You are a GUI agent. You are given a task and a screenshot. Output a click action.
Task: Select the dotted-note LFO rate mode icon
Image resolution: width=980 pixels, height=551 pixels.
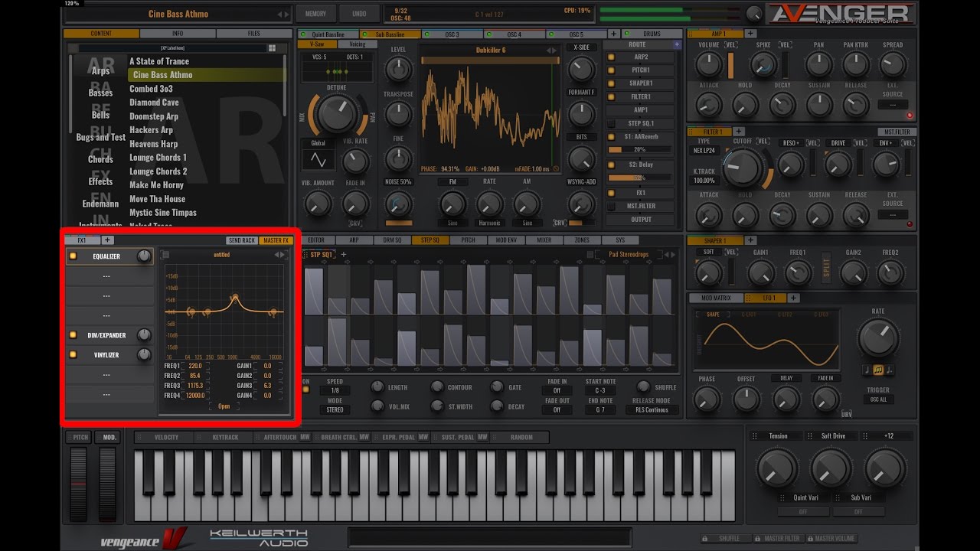(x=889, y=370)
